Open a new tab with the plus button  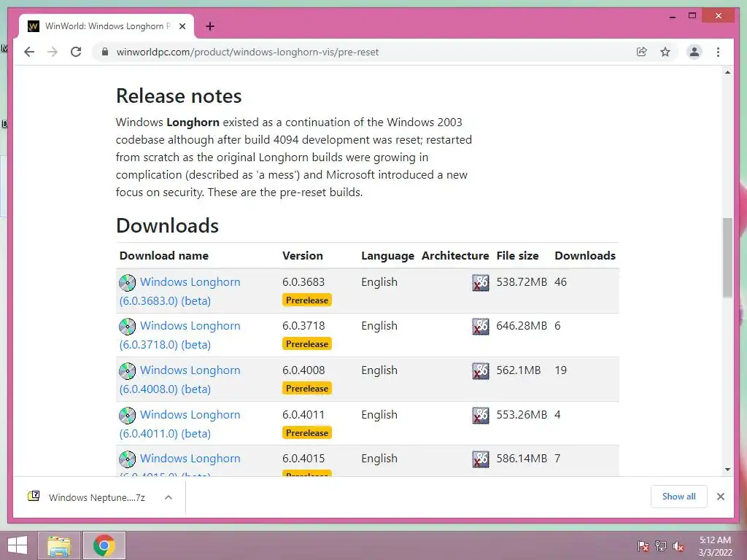[x=210, y=26]
